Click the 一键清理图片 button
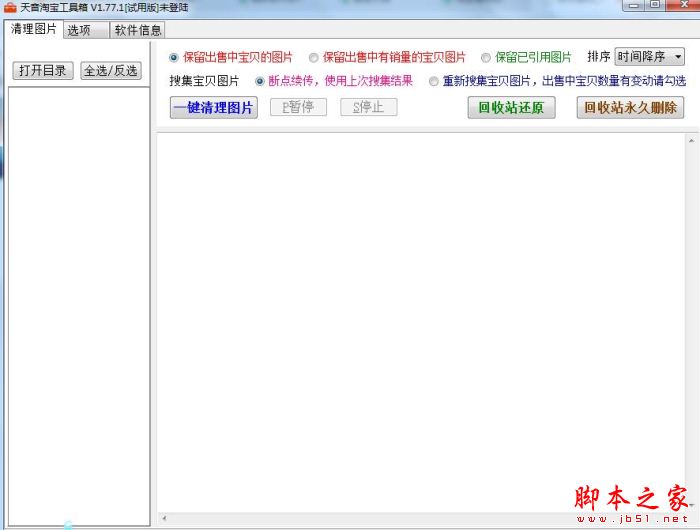Screen dimensions: 700x530 tap(214, 108)
